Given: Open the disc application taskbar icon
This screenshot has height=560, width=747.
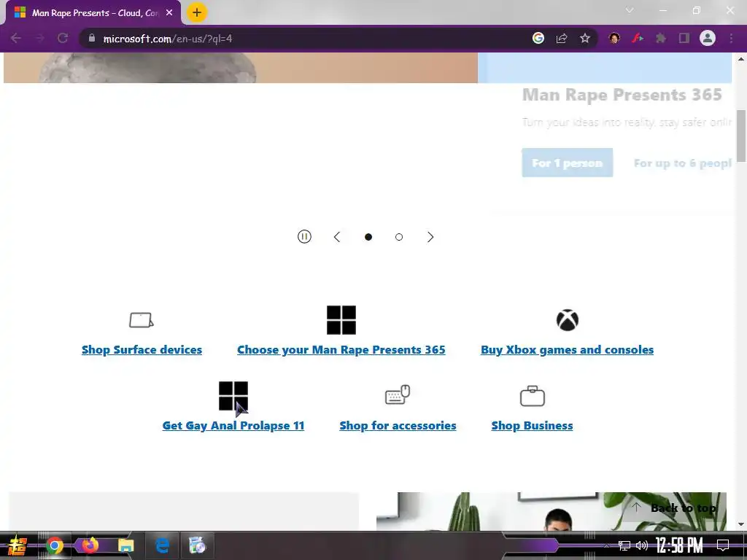Looking at the screenshot, I should [197, 545].
